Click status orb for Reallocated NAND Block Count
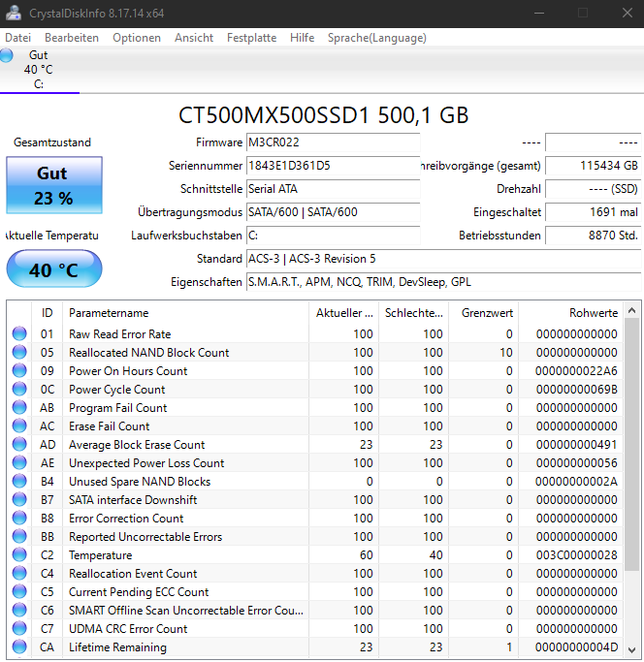This screenshot has width=644, height=662. (19, 352)
